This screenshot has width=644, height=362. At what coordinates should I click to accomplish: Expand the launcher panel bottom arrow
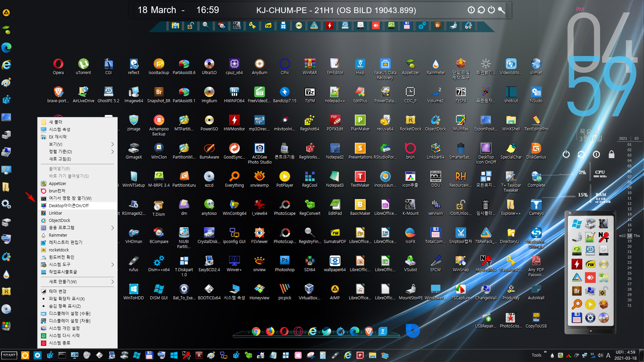[591, 331]
